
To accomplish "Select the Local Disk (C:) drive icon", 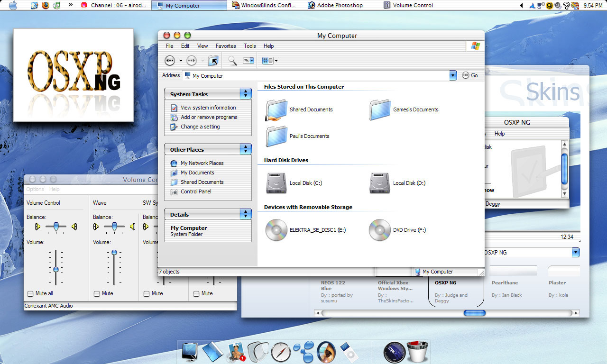I will [276, 183].
